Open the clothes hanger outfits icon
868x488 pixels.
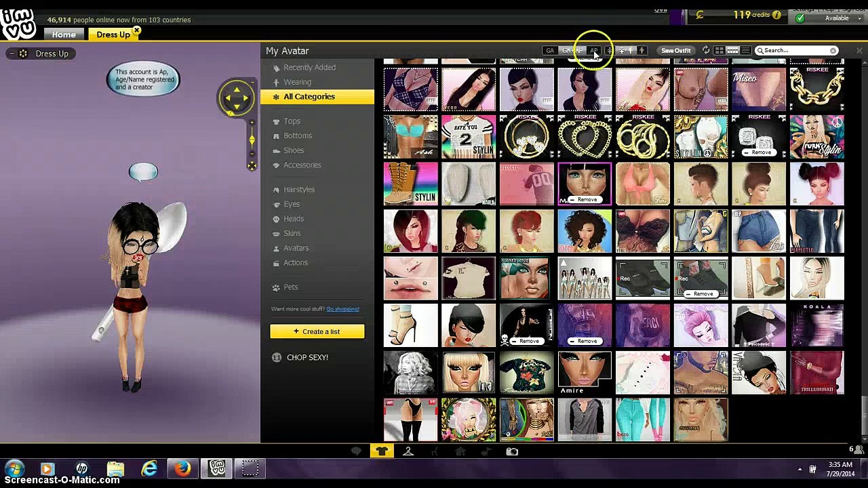(408, 451)
